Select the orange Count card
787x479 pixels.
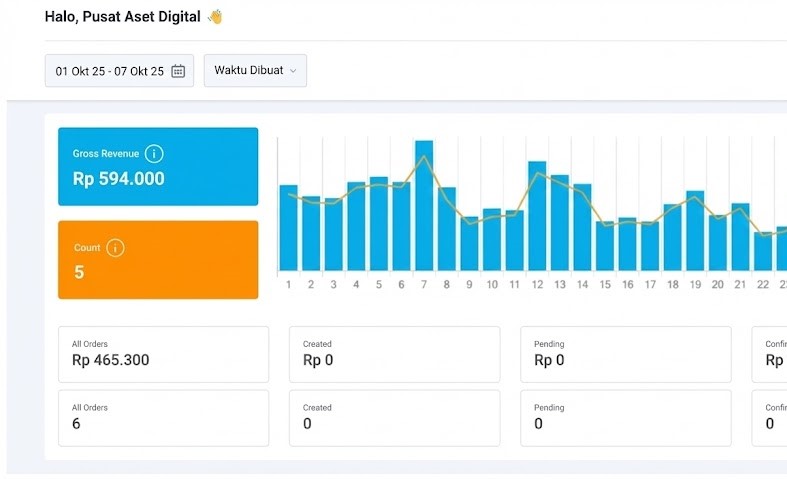tap(158, 259)
